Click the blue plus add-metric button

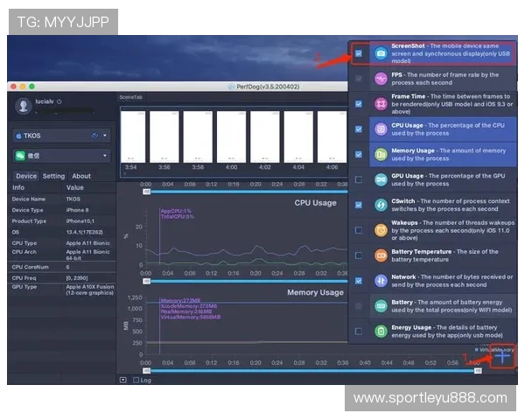point(502,356)
